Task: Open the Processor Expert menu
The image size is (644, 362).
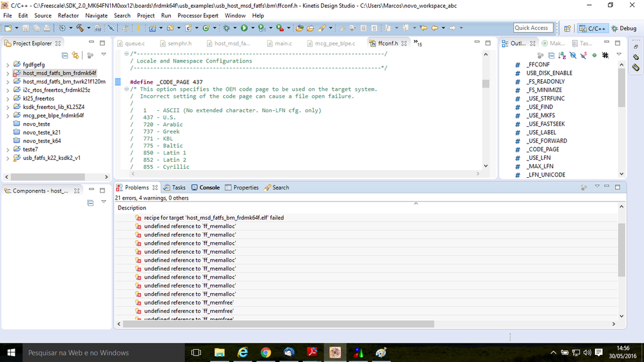Action: [197, 15]
